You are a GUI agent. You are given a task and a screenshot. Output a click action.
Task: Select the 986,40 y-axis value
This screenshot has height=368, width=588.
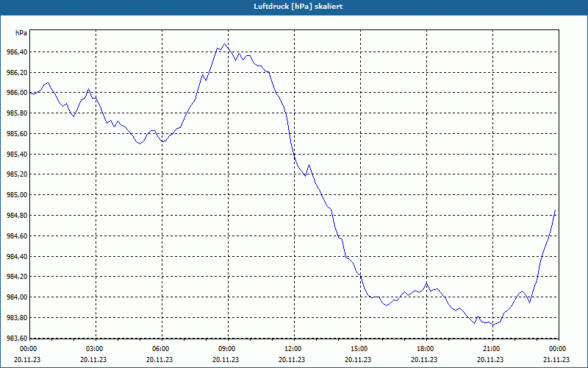(17, 52)
